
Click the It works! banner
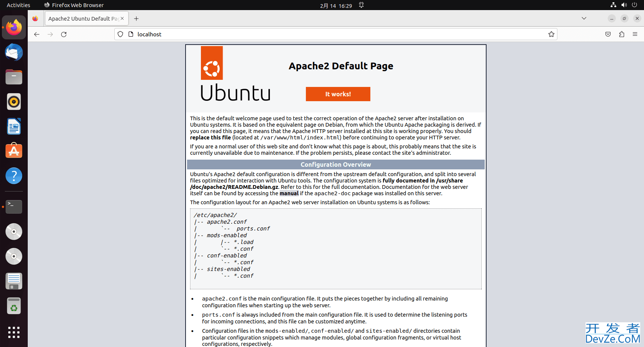point(338,94)
